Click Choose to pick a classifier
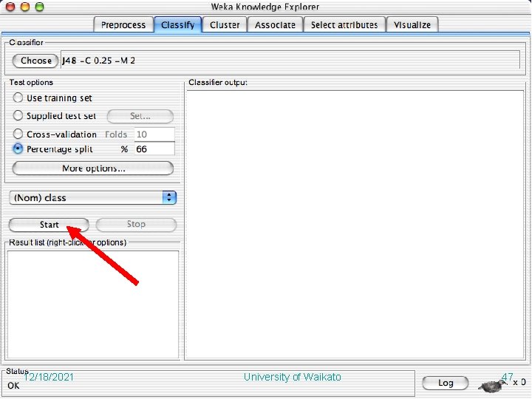This screenshot has width=532, height=399. coord(35,61)
